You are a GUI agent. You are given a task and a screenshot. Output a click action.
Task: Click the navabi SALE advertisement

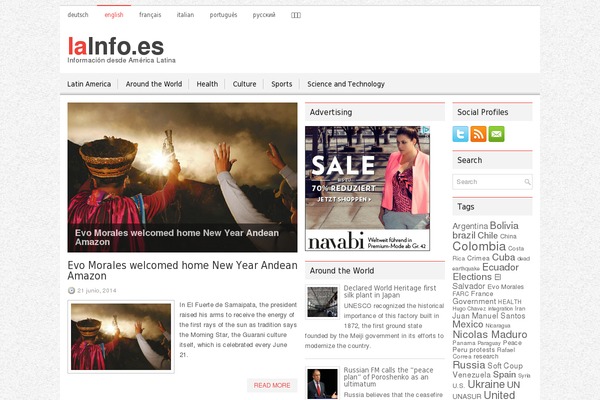click(367, 188)
